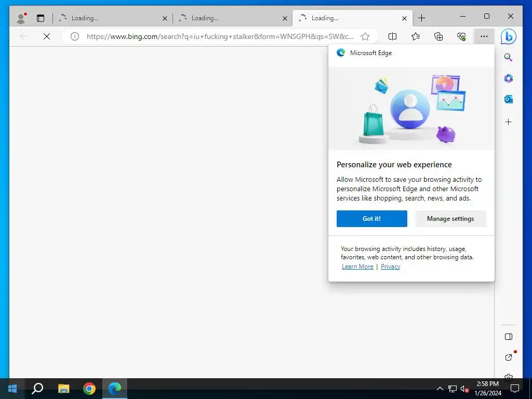The image size is (532, 399).
Task: Open the Windows Start menu
Action: (x=12, y=389)
